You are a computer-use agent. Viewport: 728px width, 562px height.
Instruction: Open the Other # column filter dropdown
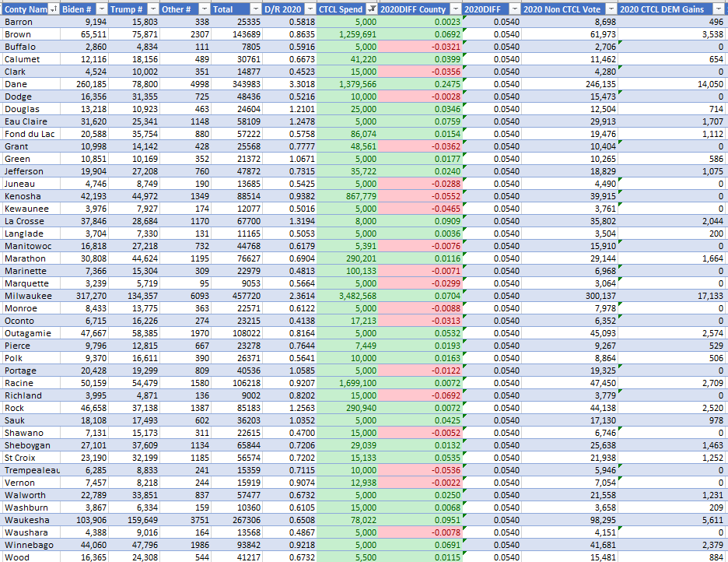(205, 9)
